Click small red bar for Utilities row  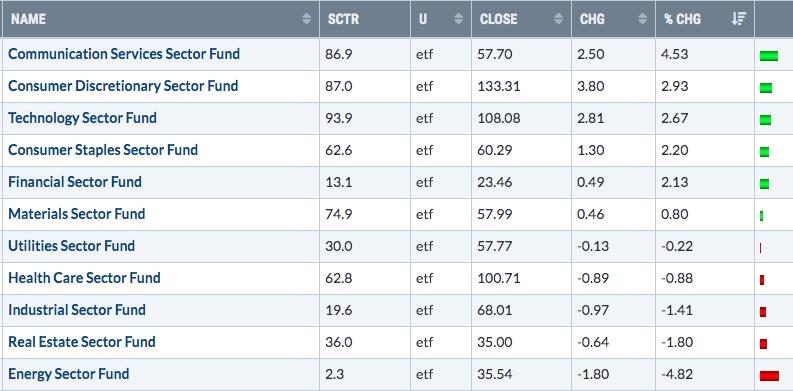click(760, 248)
